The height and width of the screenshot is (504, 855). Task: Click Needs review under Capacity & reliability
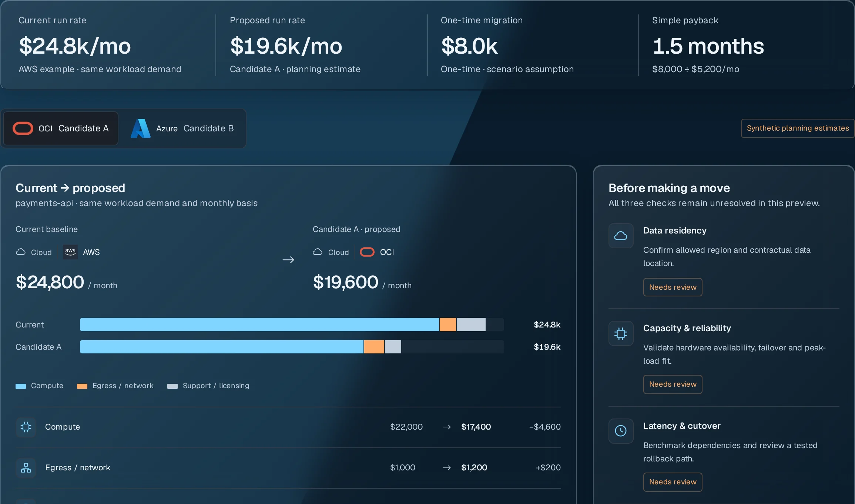tap(673, 384)
